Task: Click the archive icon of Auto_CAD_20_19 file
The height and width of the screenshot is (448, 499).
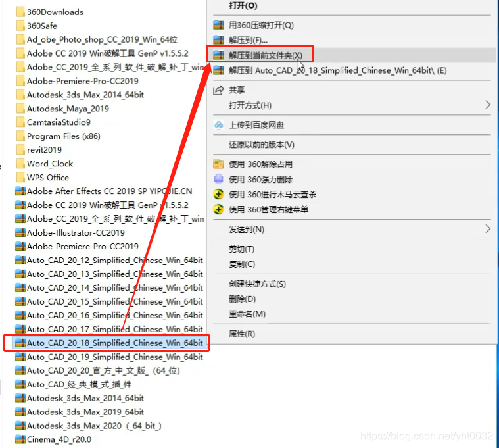Action: click(x=20, y=357)
